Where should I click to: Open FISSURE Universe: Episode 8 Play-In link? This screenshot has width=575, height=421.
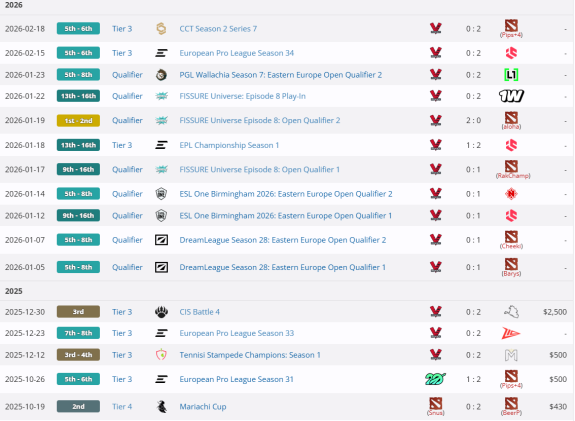click(x=242, y=96)
